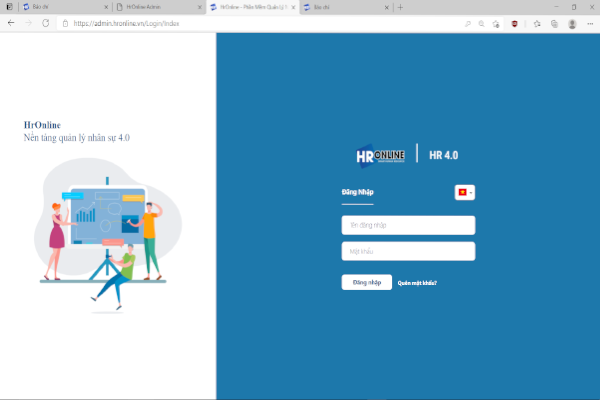Screen dimensions: 600x400
Task: Close the last Báo chí tab
Action: 386,7
